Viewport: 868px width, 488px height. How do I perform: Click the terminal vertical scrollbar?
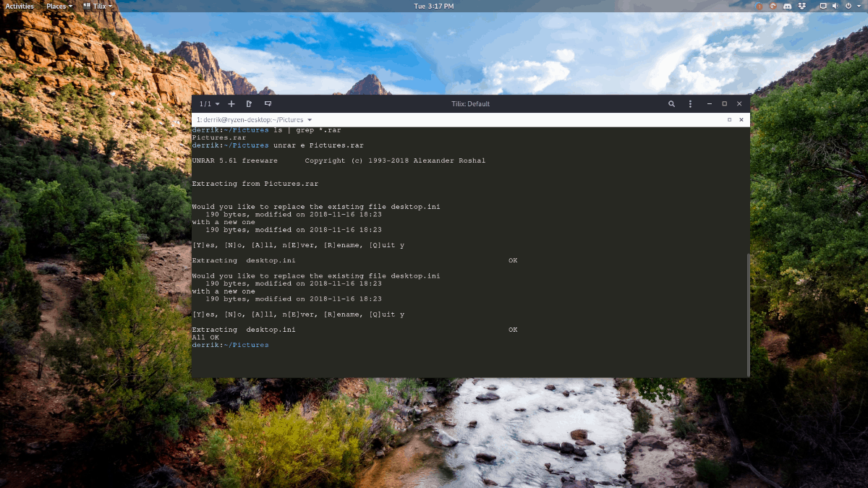point(748,314)
